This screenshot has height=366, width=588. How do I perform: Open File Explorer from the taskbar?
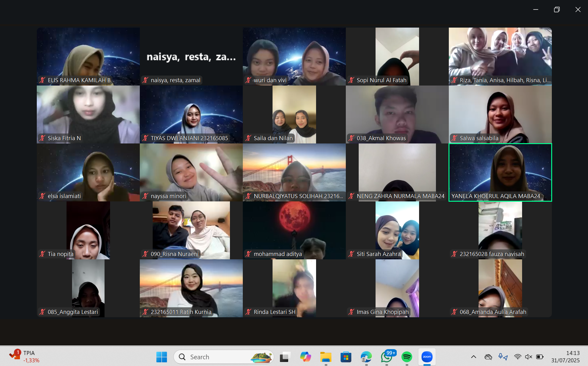point(326,357)
